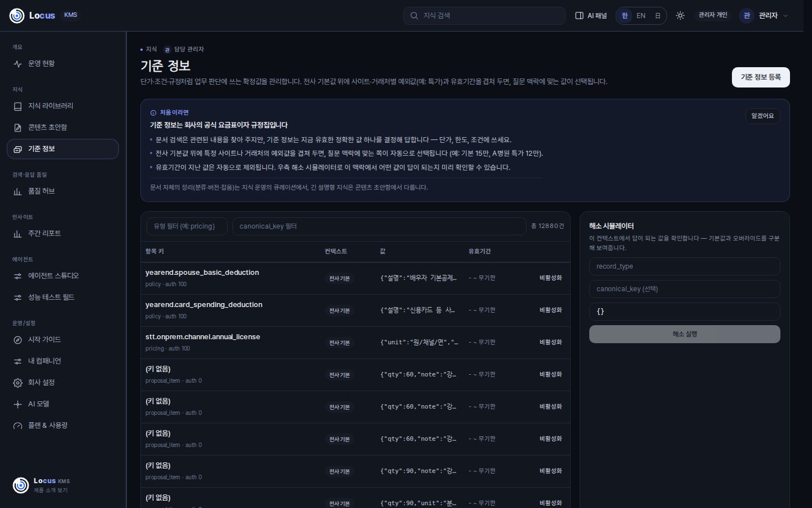The height and width of the screenshot is (508, 812).
Task: Open the 관리자 개인 workspace selector
Action: click(x=713, y=15)
